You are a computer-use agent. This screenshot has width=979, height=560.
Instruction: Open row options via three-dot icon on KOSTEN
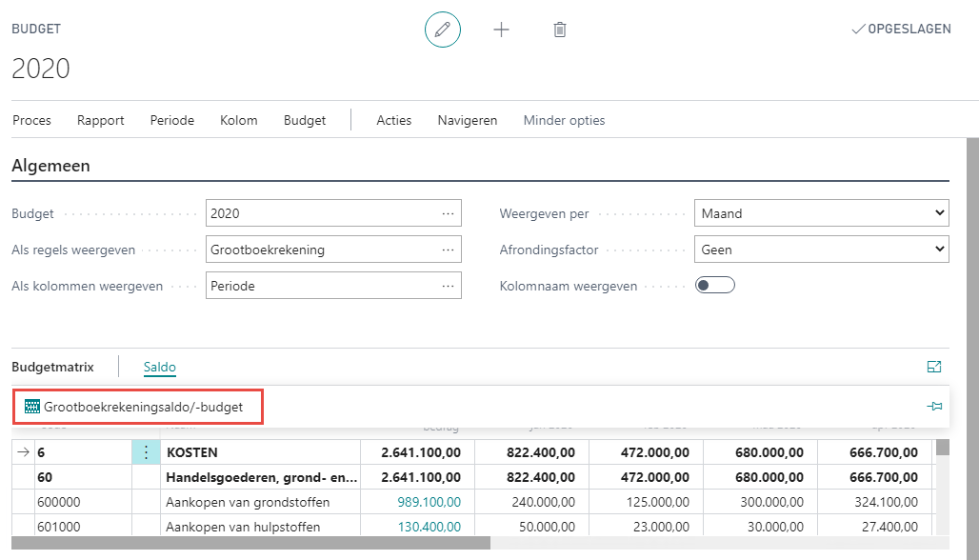(x=146, y=451)
